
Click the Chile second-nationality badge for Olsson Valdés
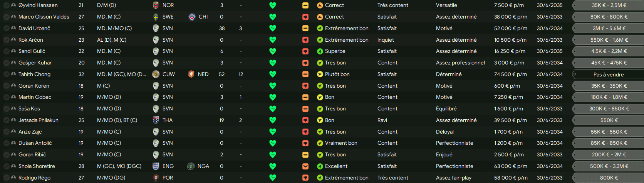[x=192, y=17]
